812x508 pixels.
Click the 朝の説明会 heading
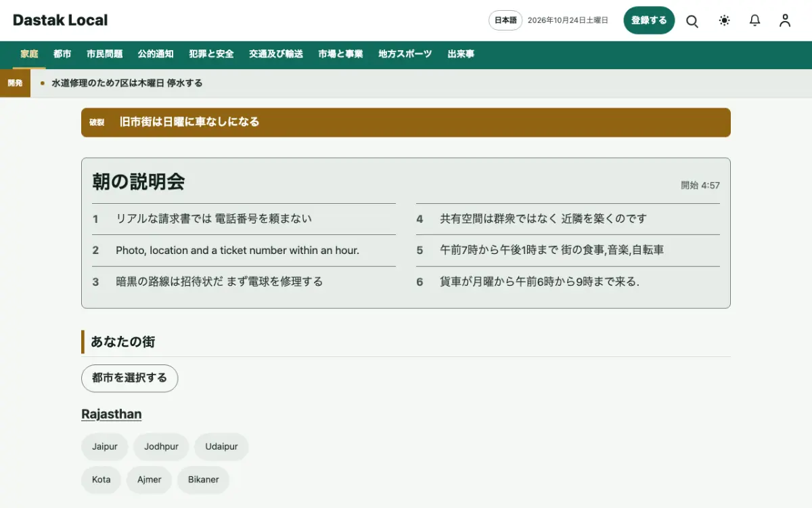click(139, 182)
